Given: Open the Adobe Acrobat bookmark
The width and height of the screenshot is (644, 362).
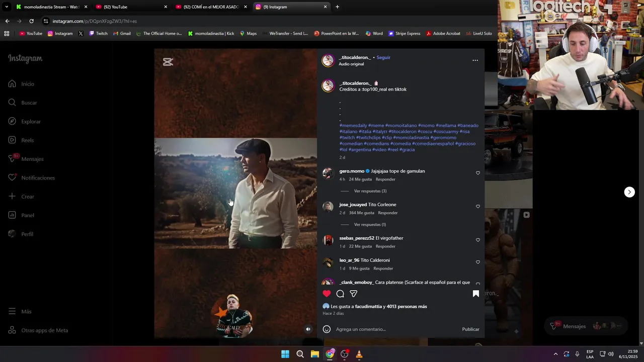Looking at the screenshot, I should (x=443, y=34).
